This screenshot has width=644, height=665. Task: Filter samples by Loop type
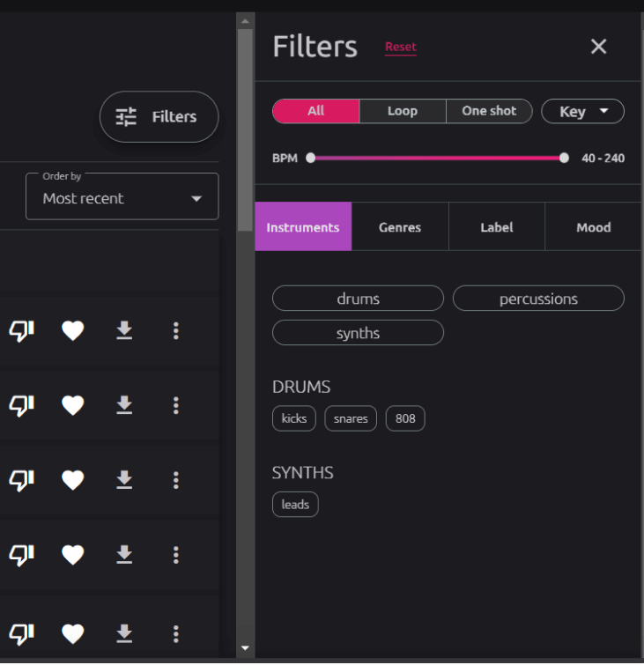[403, 111]
